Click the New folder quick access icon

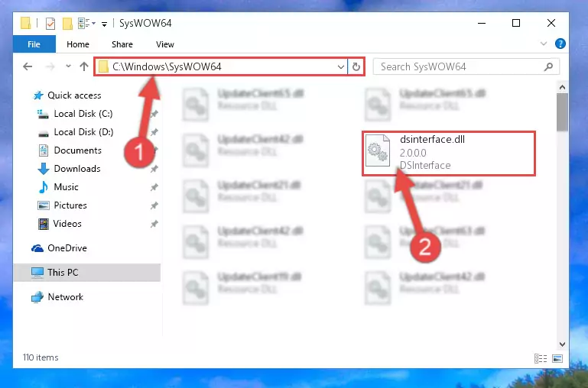point(67,23)
